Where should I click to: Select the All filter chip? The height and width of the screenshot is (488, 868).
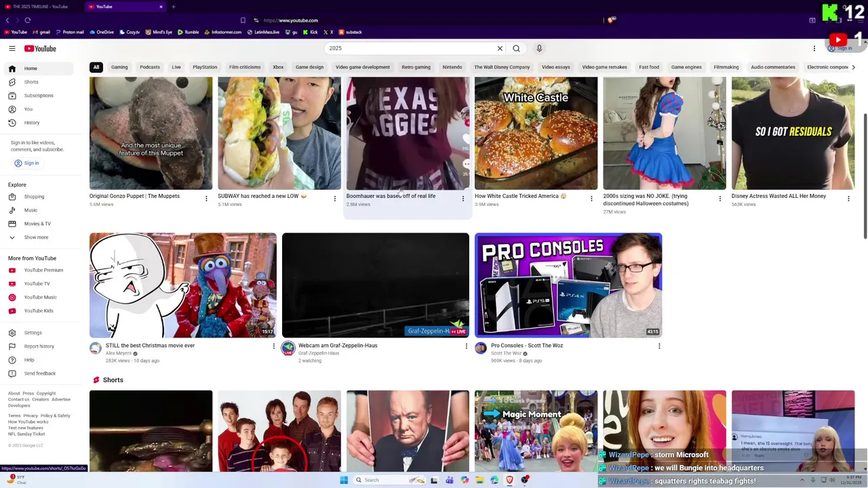click(x=96, y=67)
